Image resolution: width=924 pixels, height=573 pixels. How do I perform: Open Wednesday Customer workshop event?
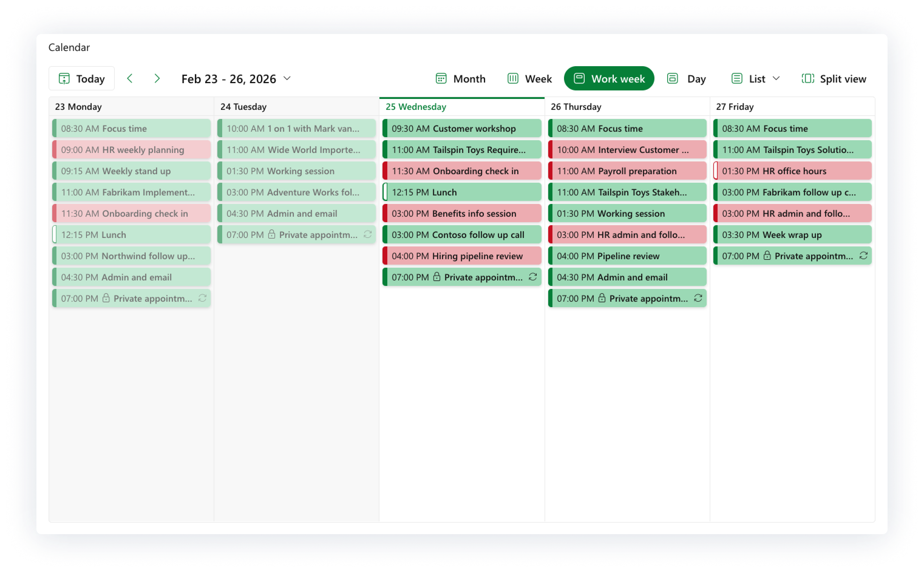point(462,128)
